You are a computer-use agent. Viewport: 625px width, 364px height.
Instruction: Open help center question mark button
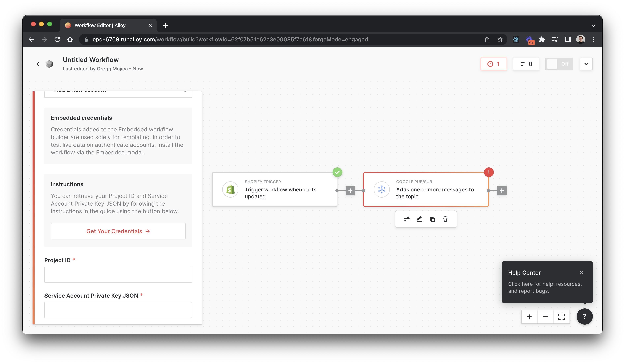584,317
